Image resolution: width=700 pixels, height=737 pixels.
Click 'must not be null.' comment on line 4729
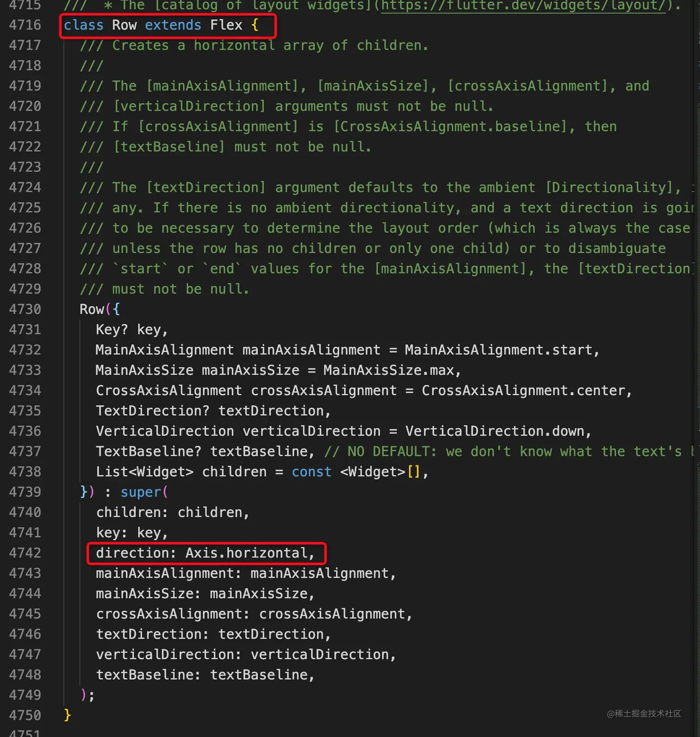click(x=181, y=290)
